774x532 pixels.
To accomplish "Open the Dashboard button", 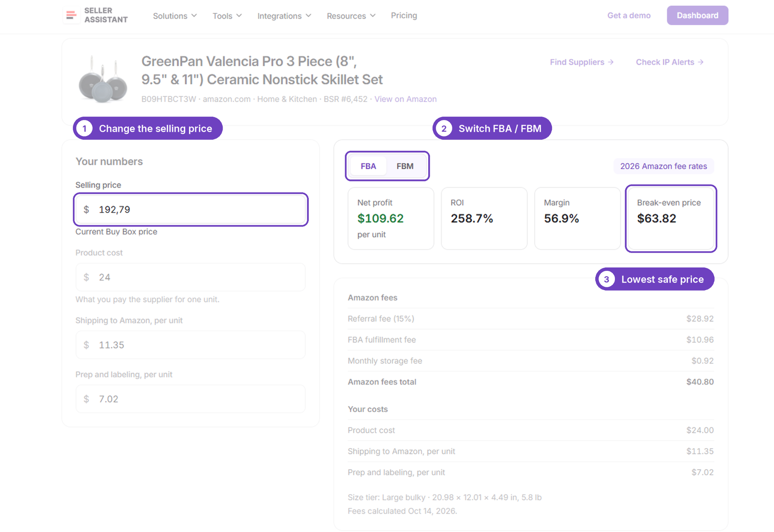I will pyautogui.click(x=697, y=15).
